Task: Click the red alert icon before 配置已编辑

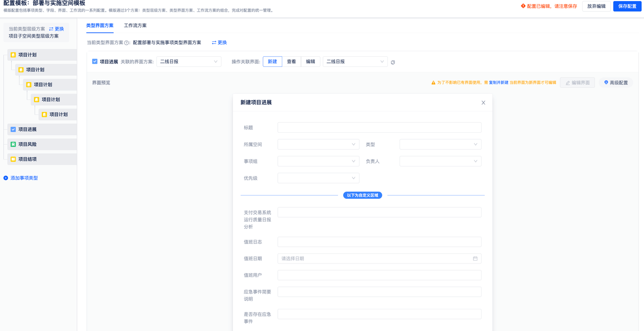Action: pyautogui.click(x=523, y=6)
